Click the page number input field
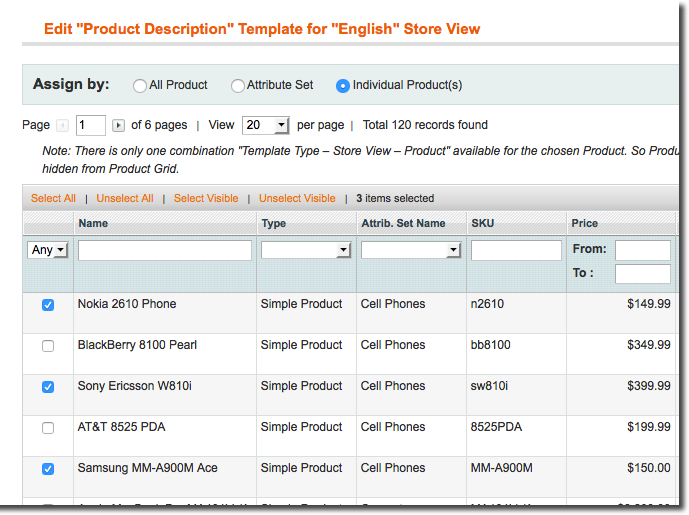The height and width of the screenshot is (515, 689). coord(91,125)
